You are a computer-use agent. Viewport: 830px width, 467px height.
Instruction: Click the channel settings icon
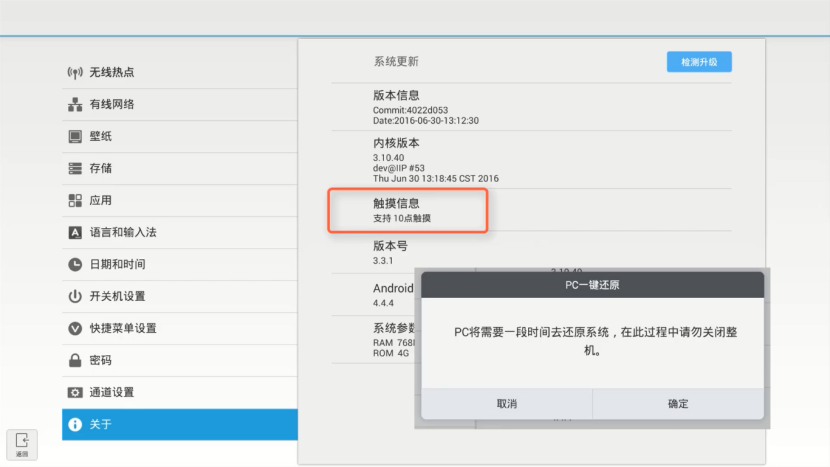pos(75,392)
